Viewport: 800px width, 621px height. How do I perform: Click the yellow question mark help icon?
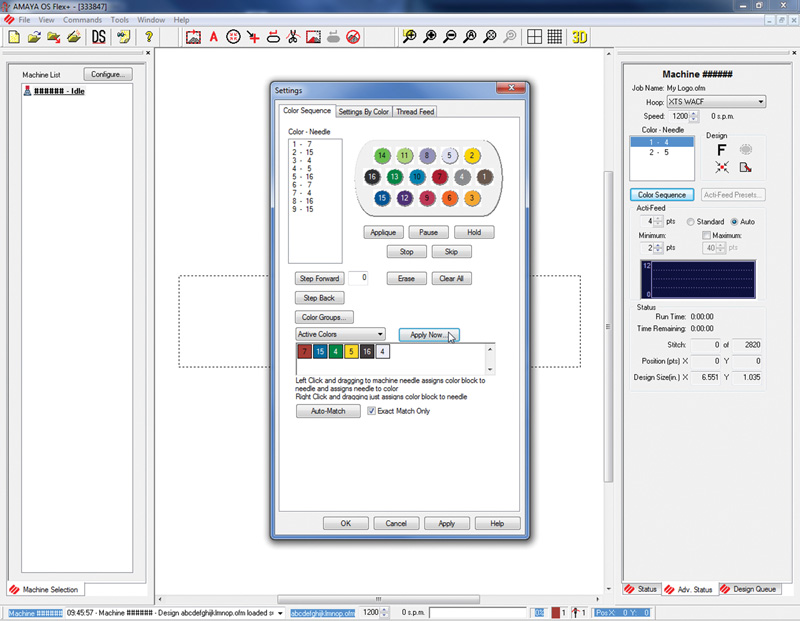click(148, 37)
